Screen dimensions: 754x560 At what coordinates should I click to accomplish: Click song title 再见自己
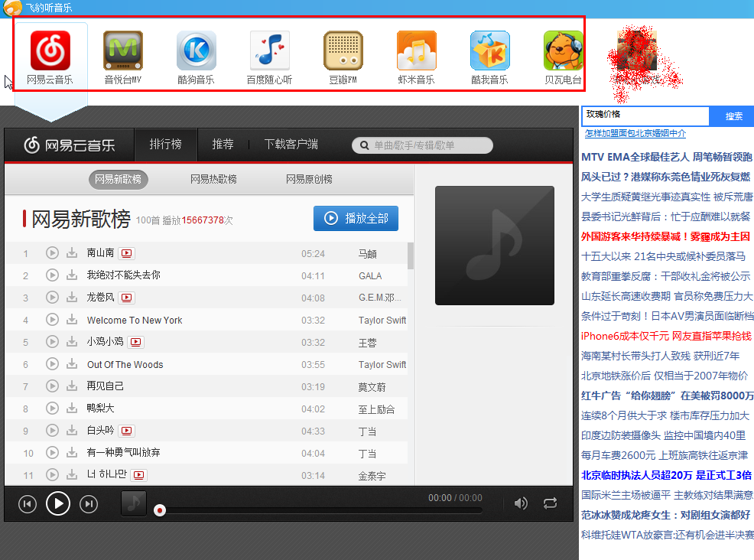106,386
